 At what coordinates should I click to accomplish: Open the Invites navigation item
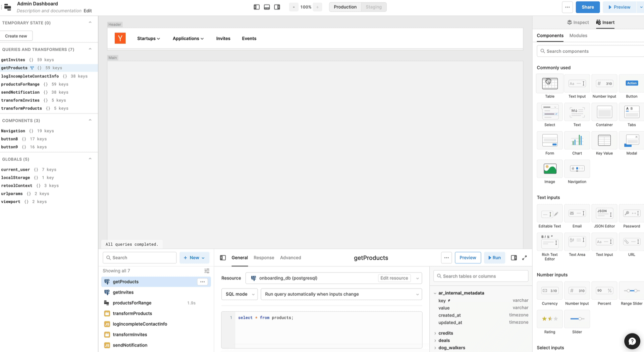(223, 39)
